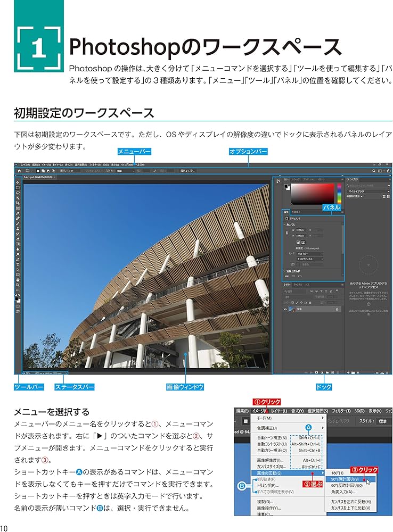
Task: Set canvas to portrait orientation in Properties
Action: tap(298, 242)
